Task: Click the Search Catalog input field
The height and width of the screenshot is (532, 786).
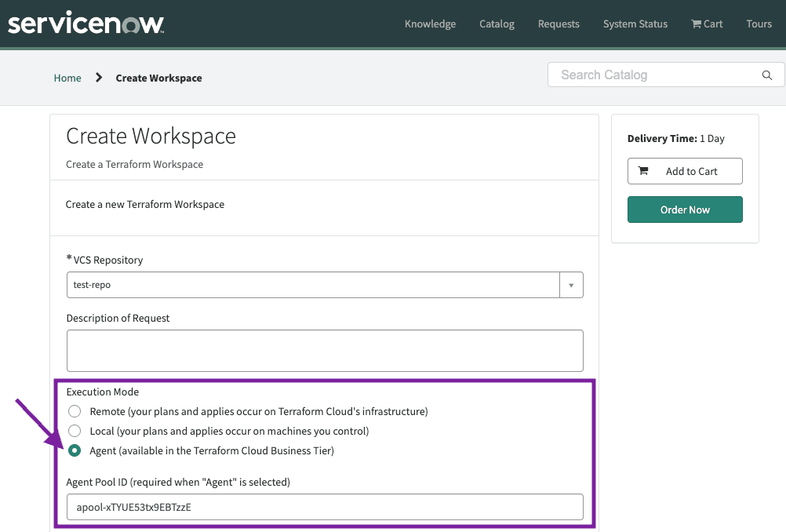Action: [x=659, y=75]
